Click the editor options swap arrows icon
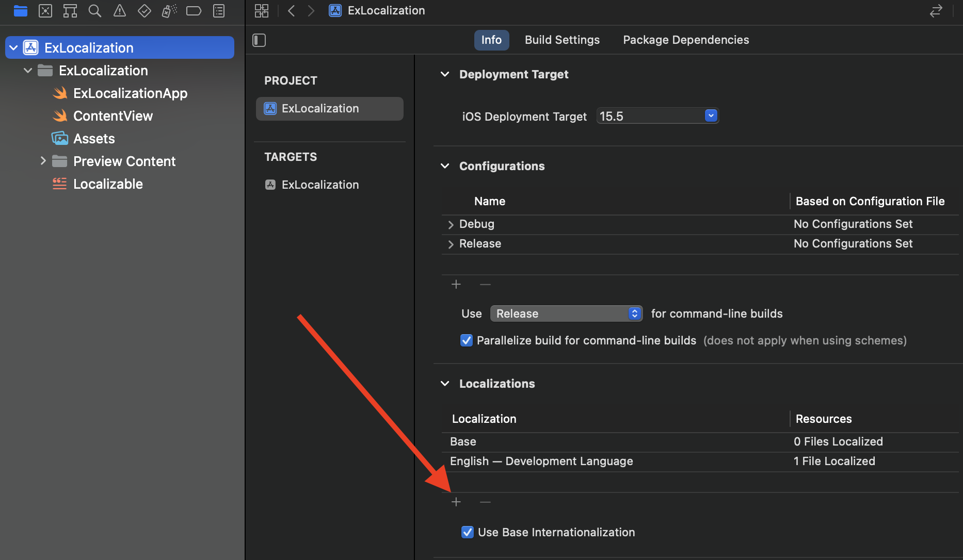 pyautogui.click(x=936, y=11)
